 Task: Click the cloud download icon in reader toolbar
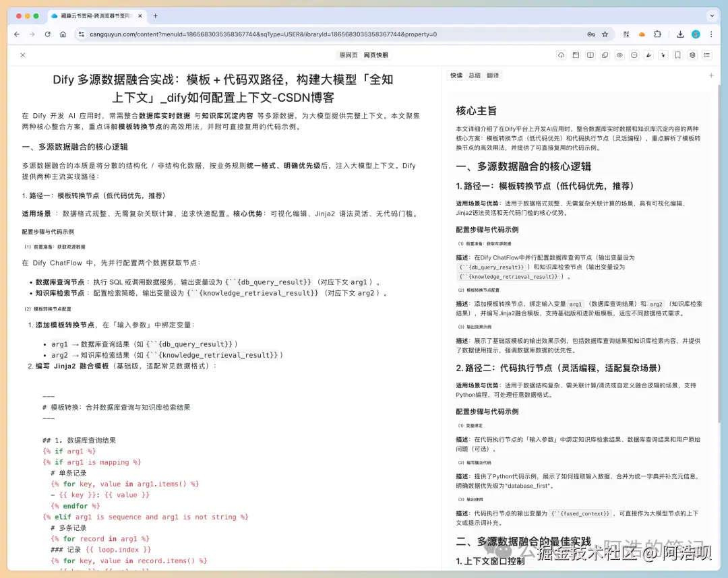point(562,55)
